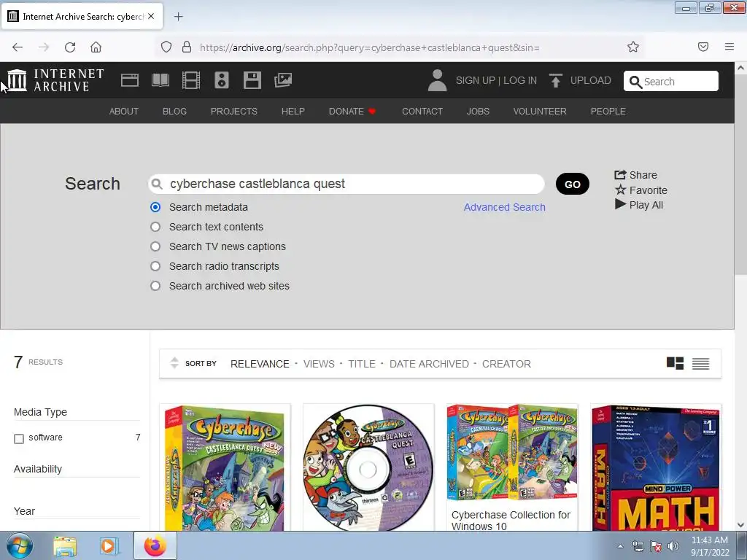
Task: Go to Firefox home page
Action: 96,47
